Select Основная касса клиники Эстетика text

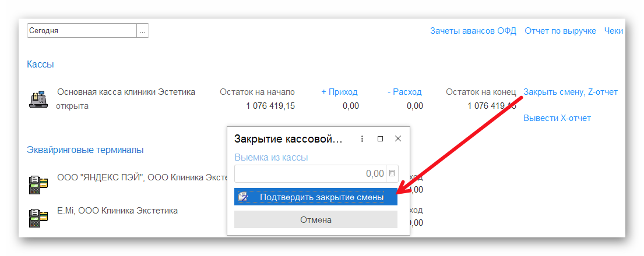coord(126,92)
